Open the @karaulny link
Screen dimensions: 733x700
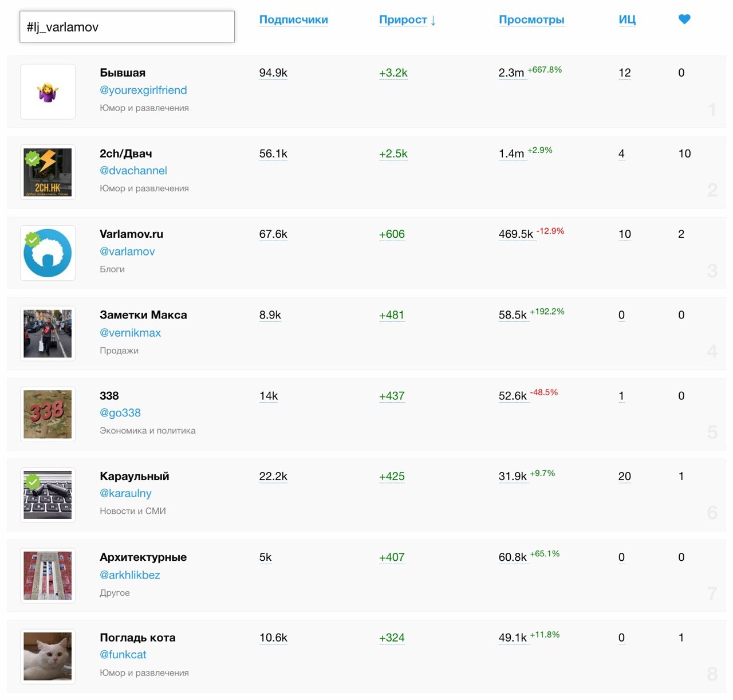coord(125,493)
